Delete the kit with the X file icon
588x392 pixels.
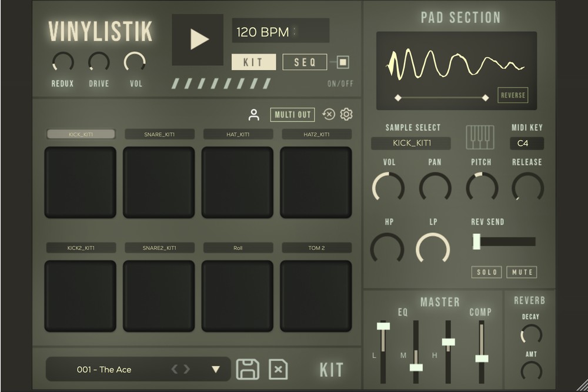pos(278,369)
